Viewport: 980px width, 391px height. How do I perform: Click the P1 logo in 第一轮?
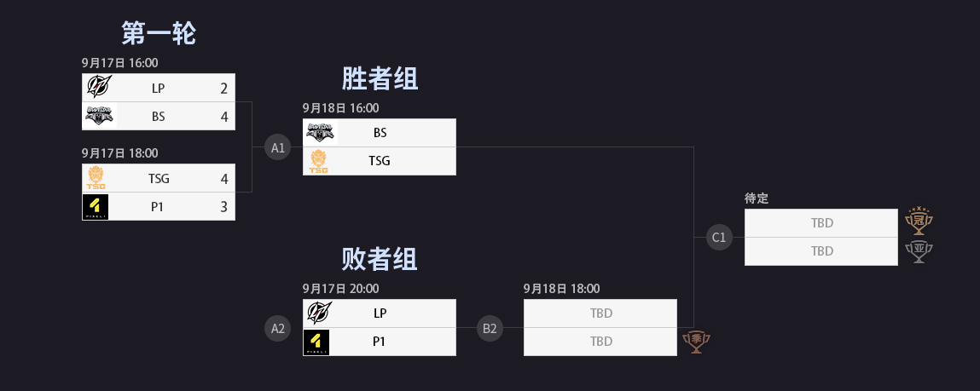[x=96, y=206]
